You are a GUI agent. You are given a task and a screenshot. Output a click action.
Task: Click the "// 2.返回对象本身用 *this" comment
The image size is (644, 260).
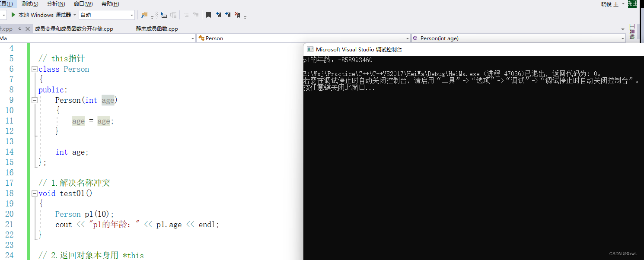[91, 256]
